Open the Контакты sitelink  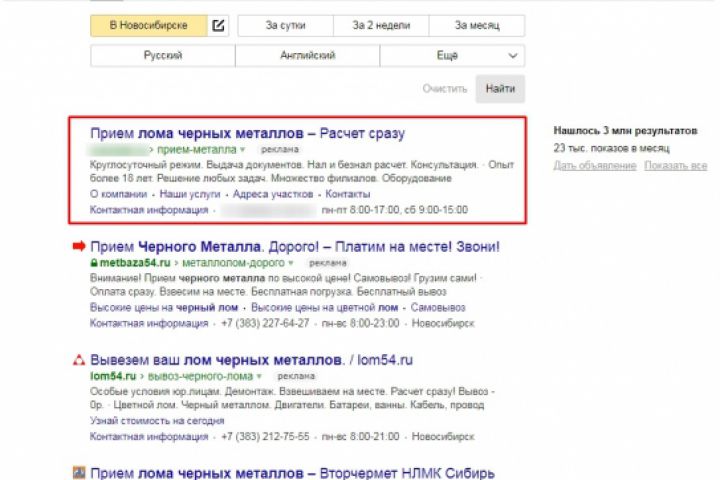(348, 194)
